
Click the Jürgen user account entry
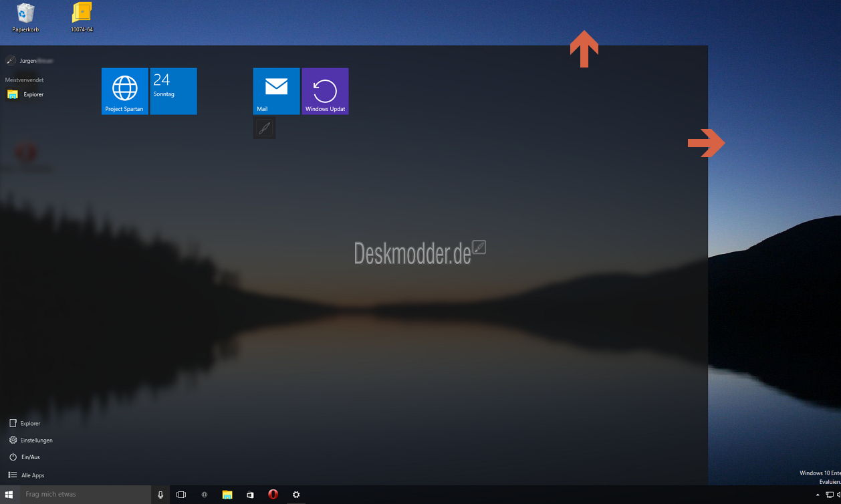tap(27, 60)
